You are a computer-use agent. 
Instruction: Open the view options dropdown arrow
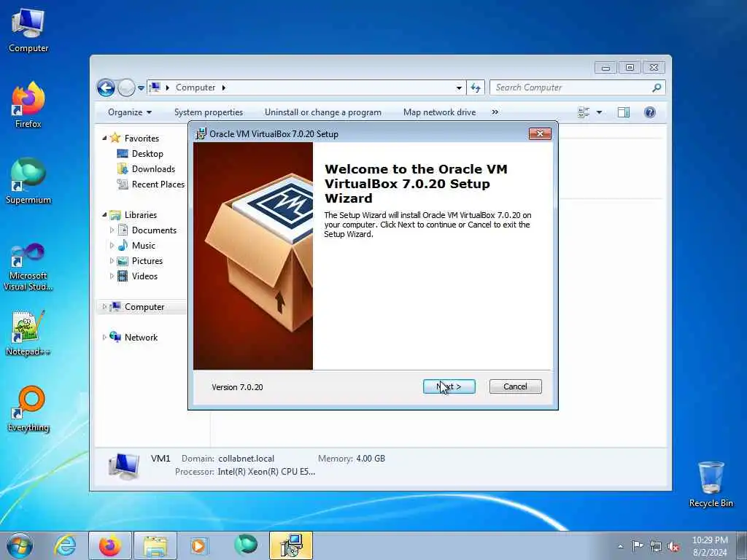coord(600,112)
